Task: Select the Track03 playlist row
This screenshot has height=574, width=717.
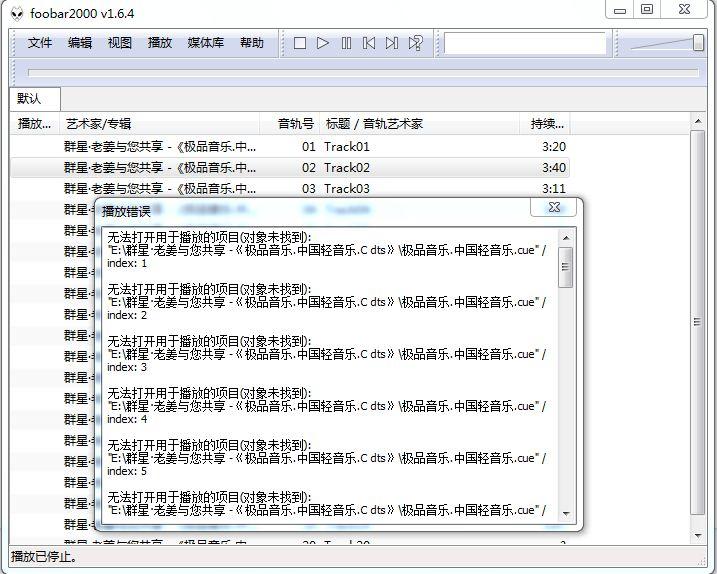Action: point(290,189)
